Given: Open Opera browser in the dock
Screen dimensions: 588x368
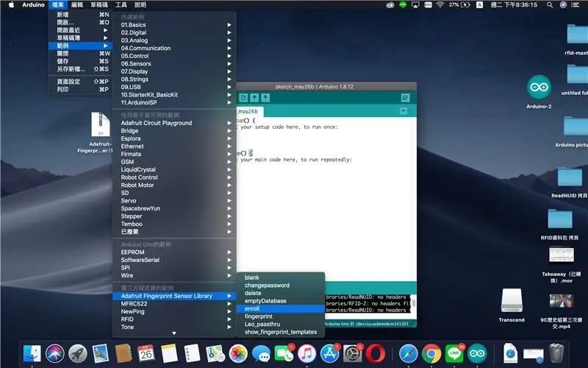Looking at the screenshot, I should [x=376, y=354].
